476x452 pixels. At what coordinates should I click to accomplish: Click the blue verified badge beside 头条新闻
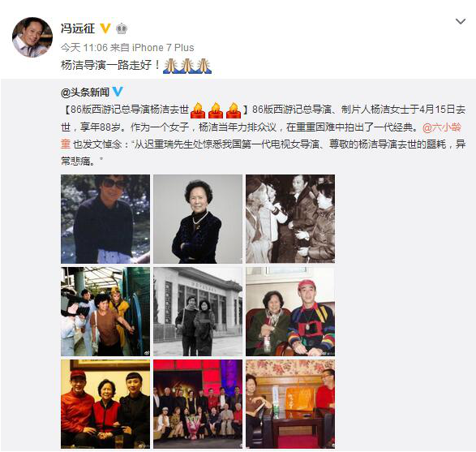118,92
